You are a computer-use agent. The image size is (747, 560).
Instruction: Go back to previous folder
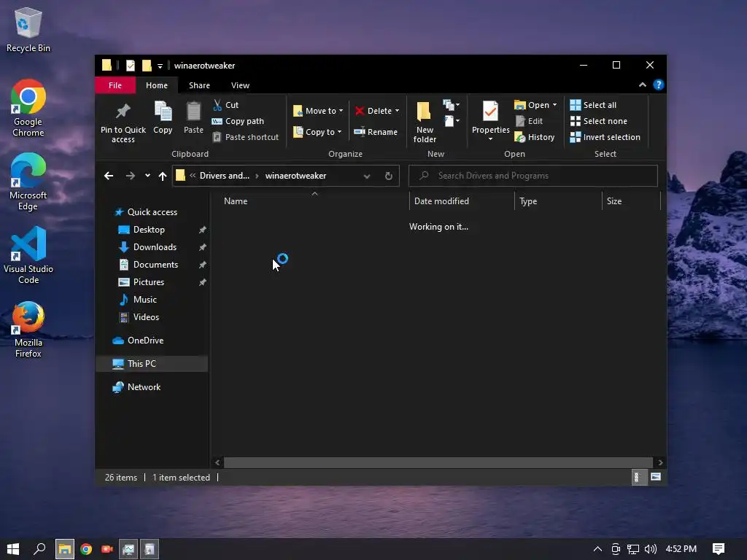coord(109,176)
